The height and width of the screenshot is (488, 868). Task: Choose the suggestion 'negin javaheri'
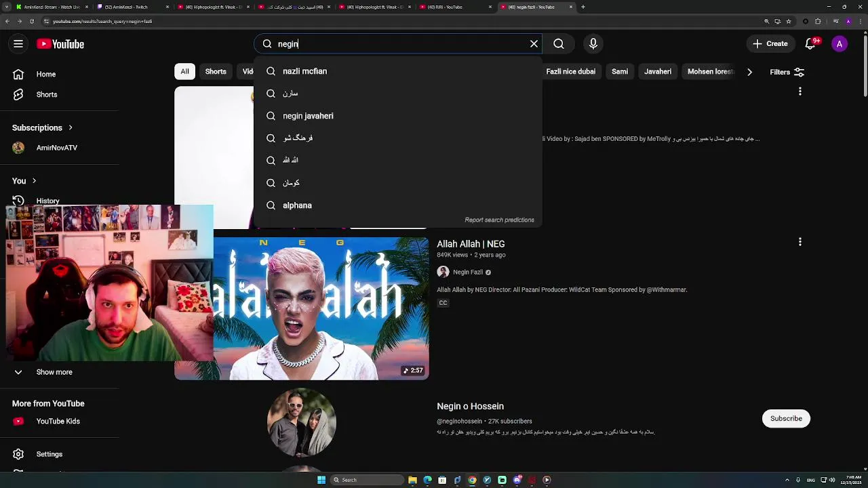click(x=398, y=116)
